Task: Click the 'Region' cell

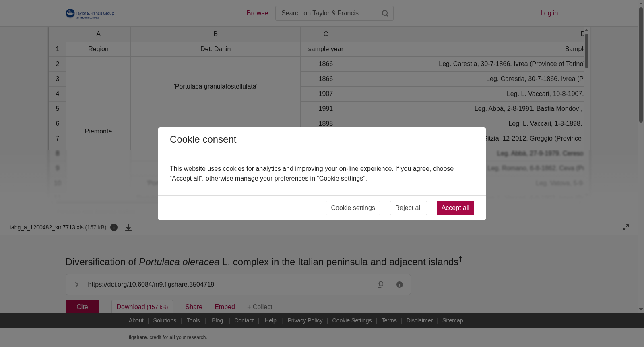Action: pos(98,49)
